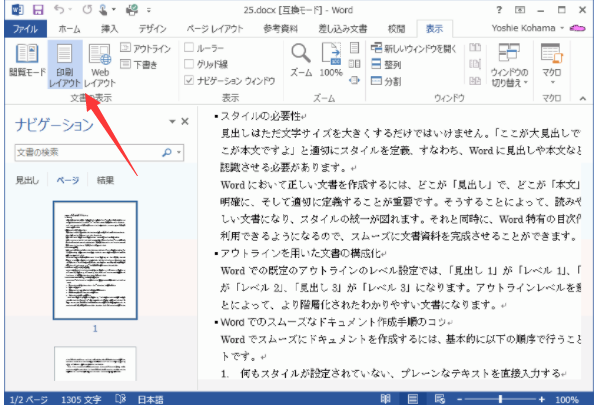Click the search magnifier in Navigation

click(167, 153)
